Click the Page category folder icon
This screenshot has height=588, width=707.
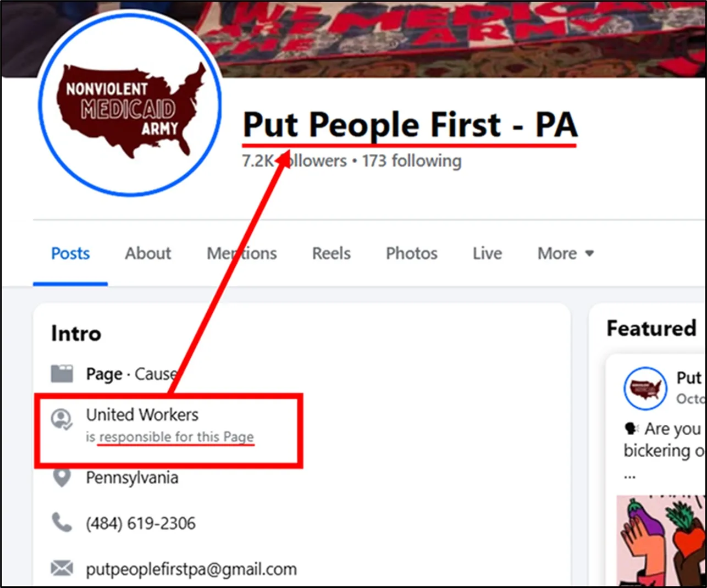click(62, 374)
